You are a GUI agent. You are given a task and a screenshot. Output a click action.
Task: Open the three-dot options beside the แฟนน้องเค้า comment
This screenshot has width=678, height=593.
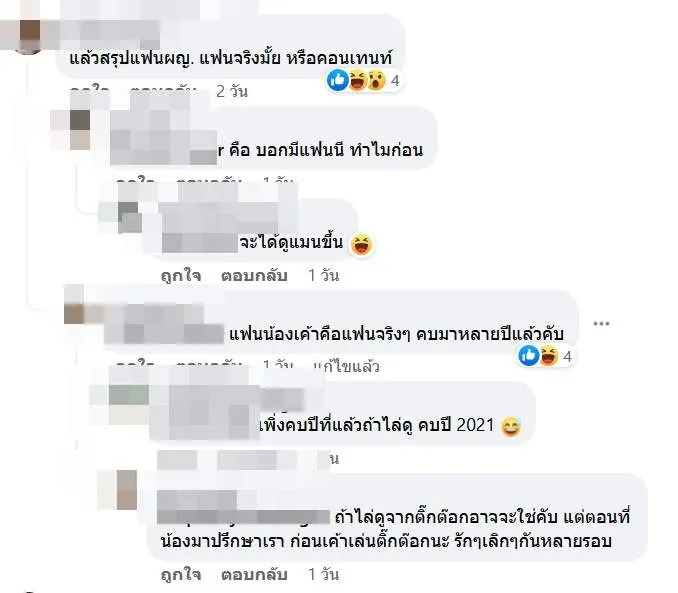[601, 323]
